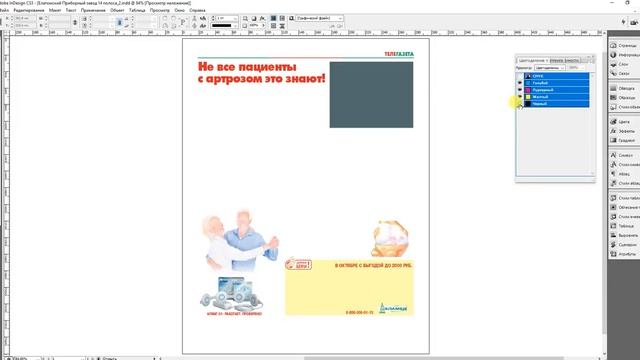The height and width of the screenshot is (360, 640).
Task: Open the Links panel (Связи) icon
Action: click(613, 73)
